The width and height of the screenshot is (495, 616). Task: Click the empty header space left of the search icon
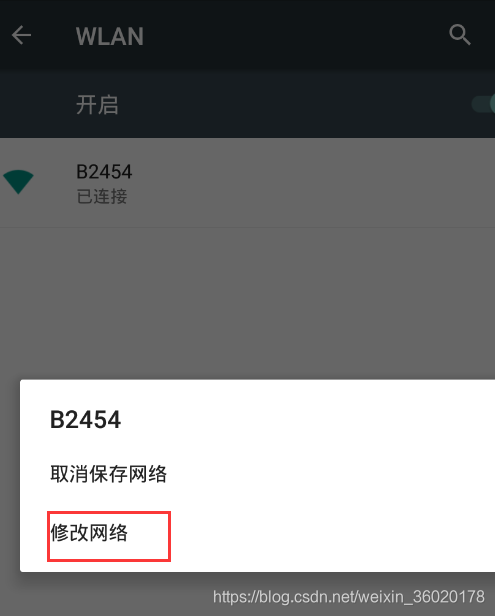[x=295, y=35]
